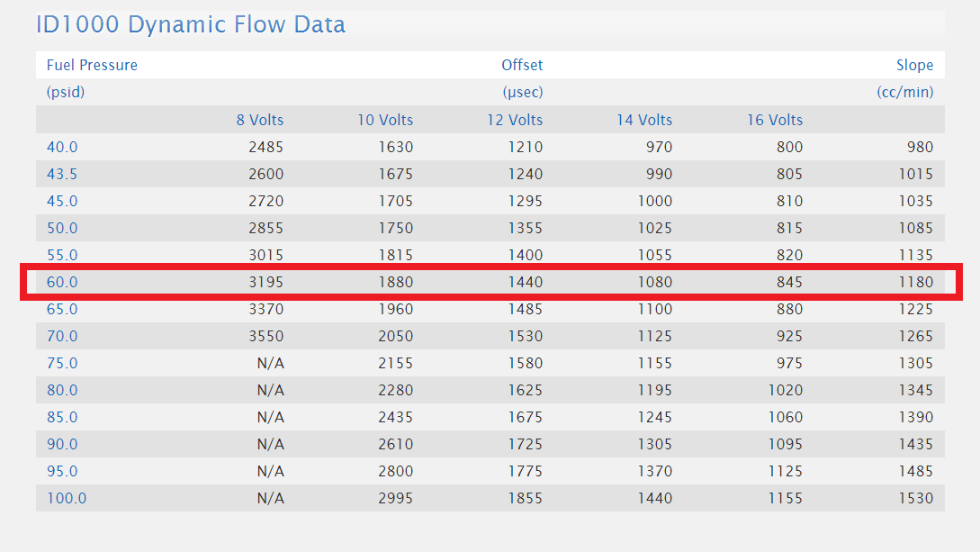Click the ID1000 Dynamic Flow Data heading
The height and width of the screenshot is (552, 980).
click(x=191, y=24)
